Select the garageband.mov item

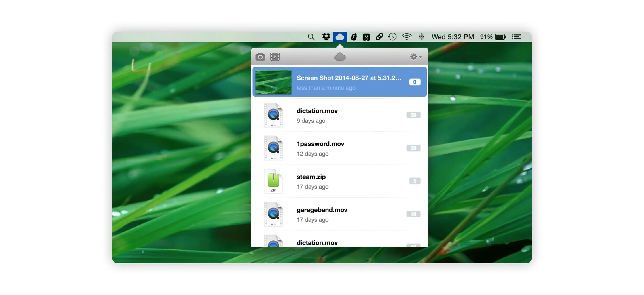tap(339, 214)
